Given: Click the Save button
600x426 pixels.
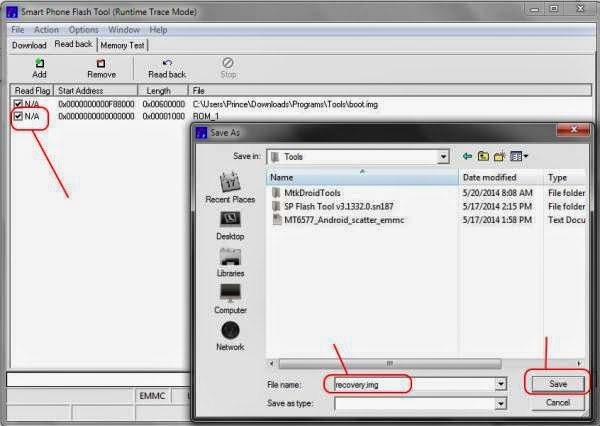Looking at the screenshot, I should coord(558,384).
